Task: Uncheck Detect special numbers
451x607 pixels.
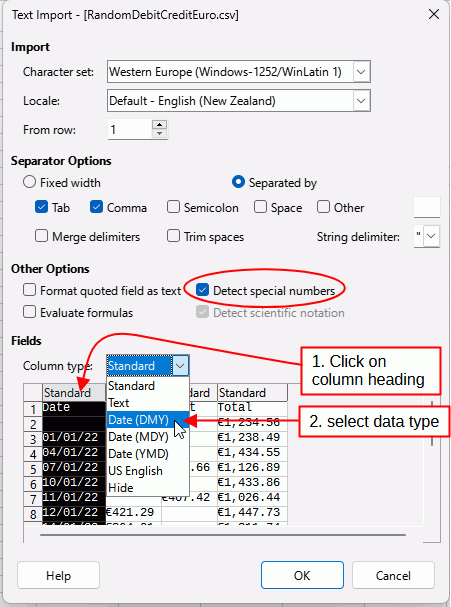Action: pos(202,290)
